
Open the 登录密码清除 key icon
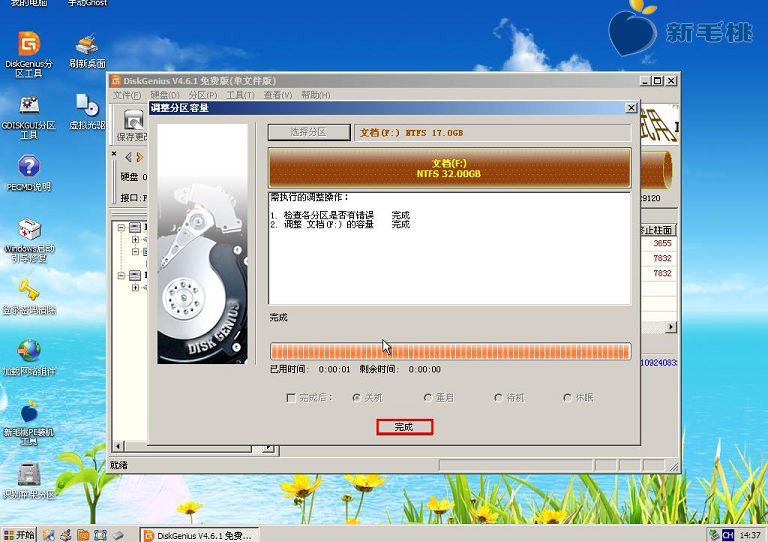coord(29,297)
